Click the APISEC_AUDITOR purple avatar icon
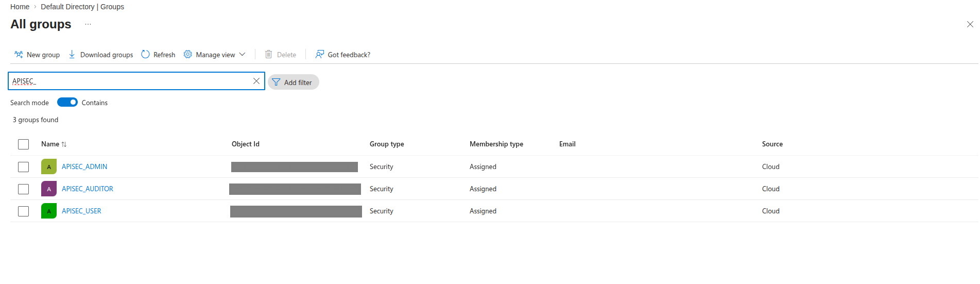This screenshot has height=284, width=980. (49, 189)
